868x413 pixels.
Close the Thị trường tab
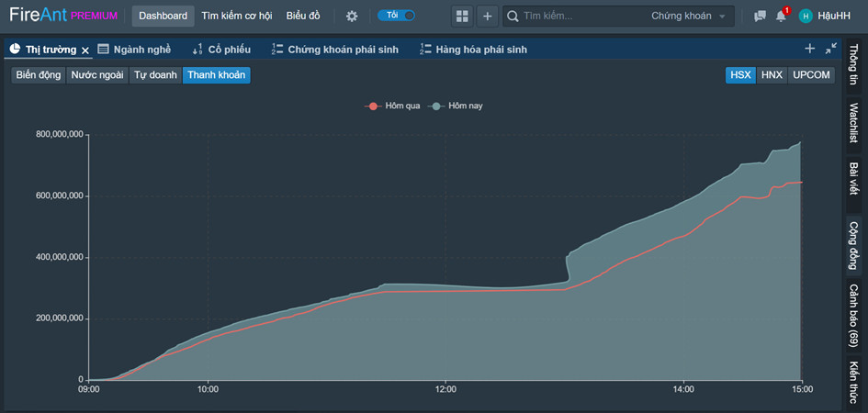pos(85,50)
